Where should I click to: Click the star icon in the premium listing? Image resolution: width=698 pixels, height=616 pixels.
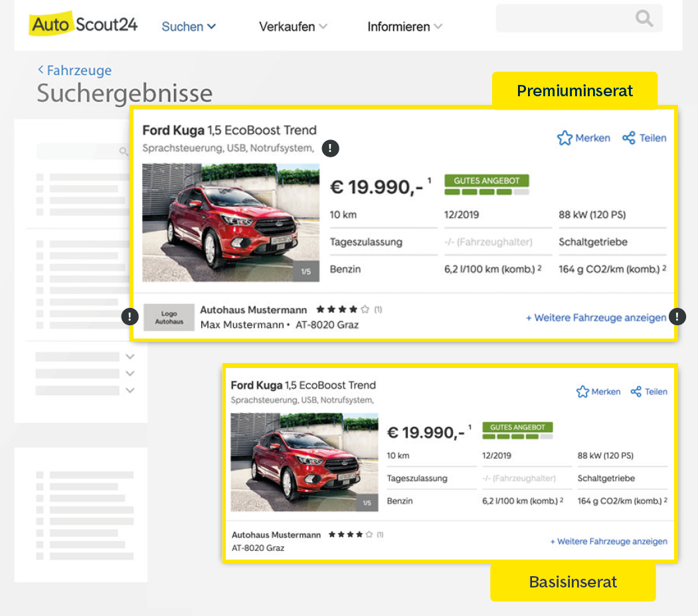coord(565,138)
